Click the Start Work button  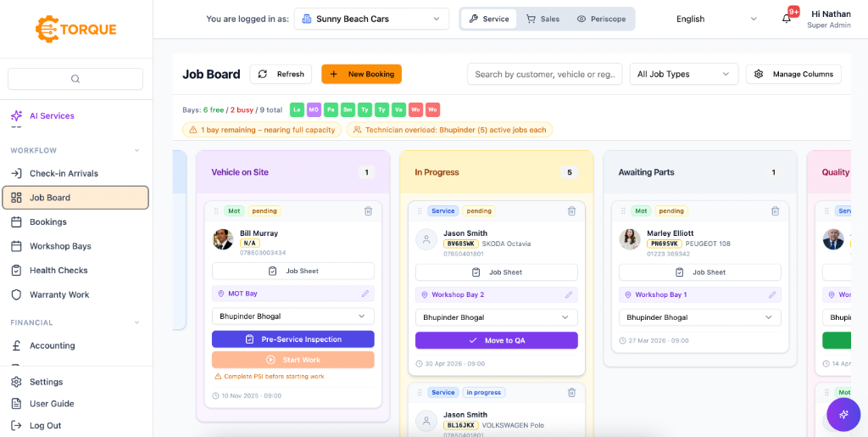[x=292, y=360]
